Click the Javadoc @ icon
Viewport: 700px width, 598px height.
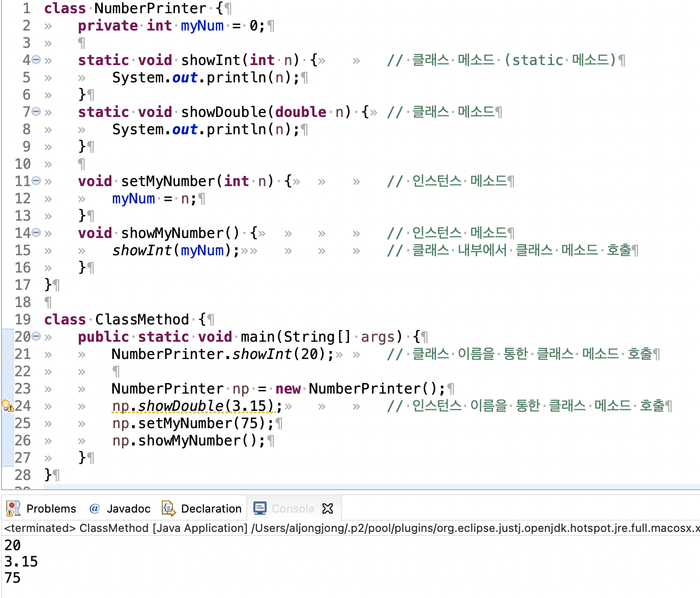tap(94, 509)
